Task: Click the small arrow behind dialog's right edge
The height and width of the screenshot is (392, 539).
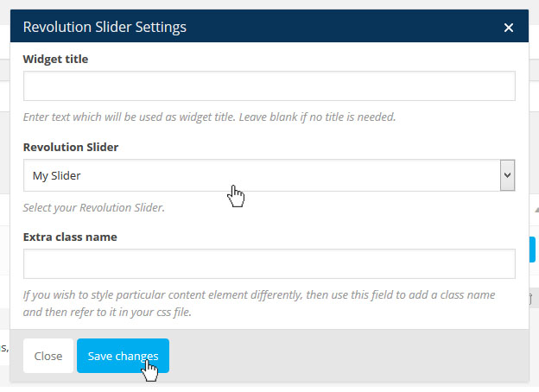Action: pyautogui.click(x=535, y=209)
